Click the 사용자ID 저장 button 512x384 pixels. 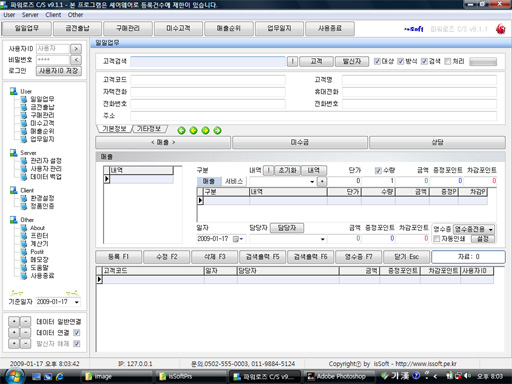pyautogui.click(x=59, y=71)
